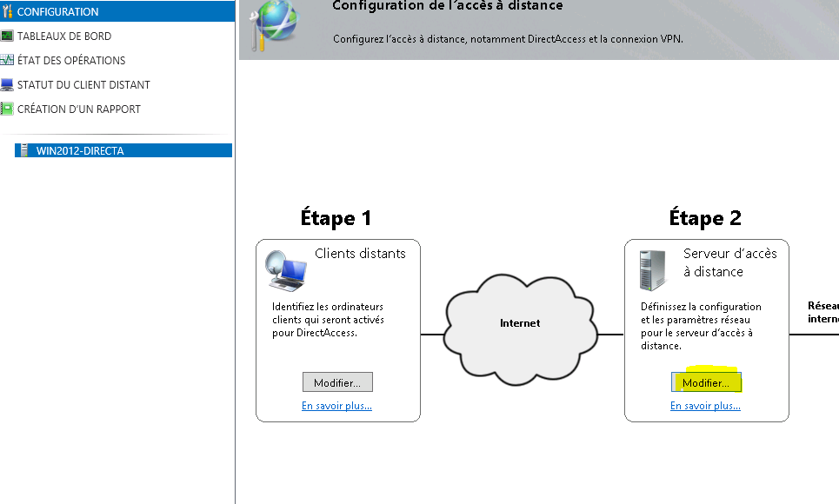Click the 'Configurez l'accès à distance' description text

point(508,39)
